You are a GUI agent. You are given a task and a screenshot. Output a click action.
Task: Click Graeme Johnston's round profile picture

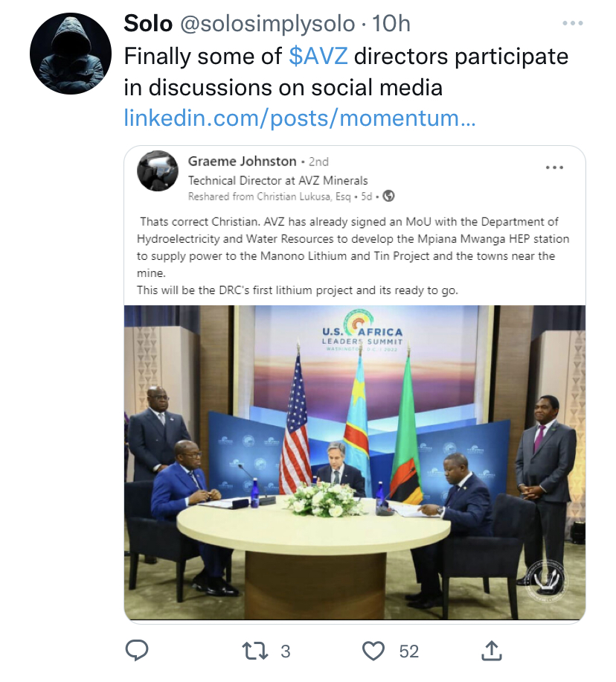(158, 170)
